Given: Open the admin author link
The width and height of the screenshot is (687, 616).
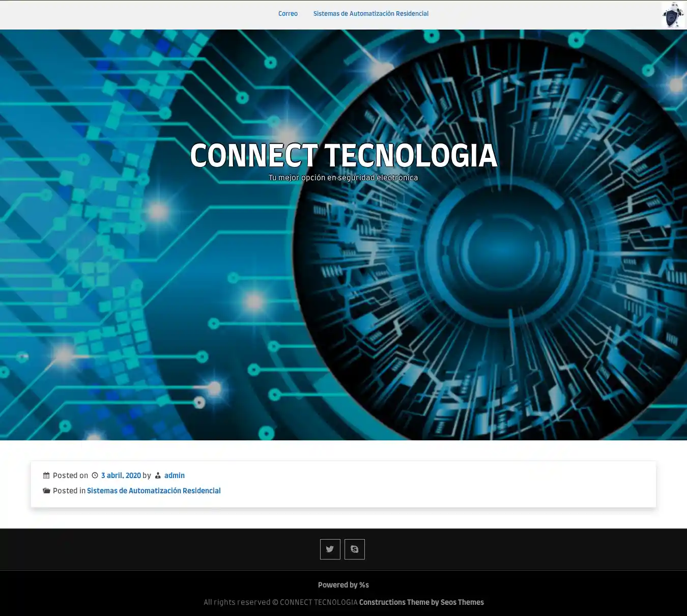Looking at the screenshot, I should 175,475.
